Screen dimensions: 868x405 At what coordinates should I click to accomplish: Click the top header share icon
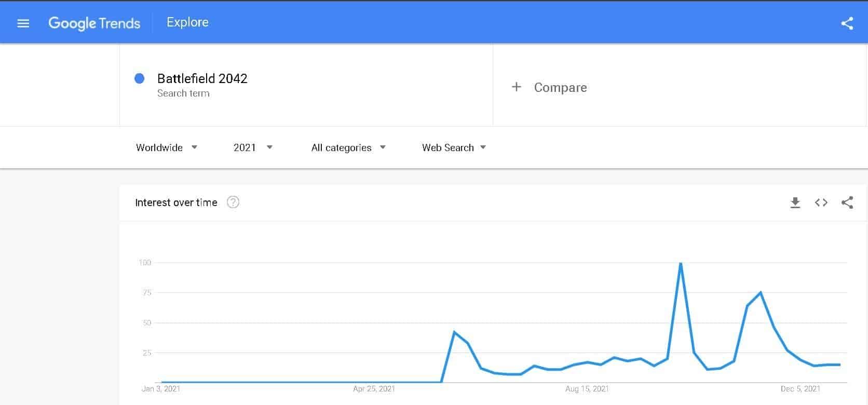[x=847, y=23]
